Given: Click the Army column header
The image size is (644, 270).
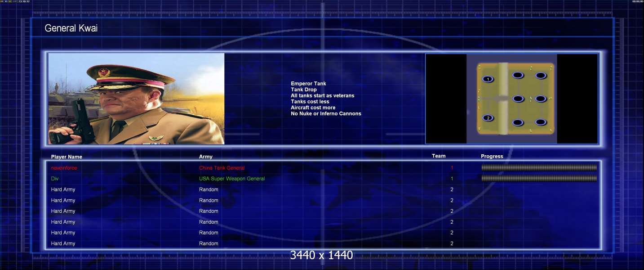Looking at the screenshot, I should click(206, 157).
